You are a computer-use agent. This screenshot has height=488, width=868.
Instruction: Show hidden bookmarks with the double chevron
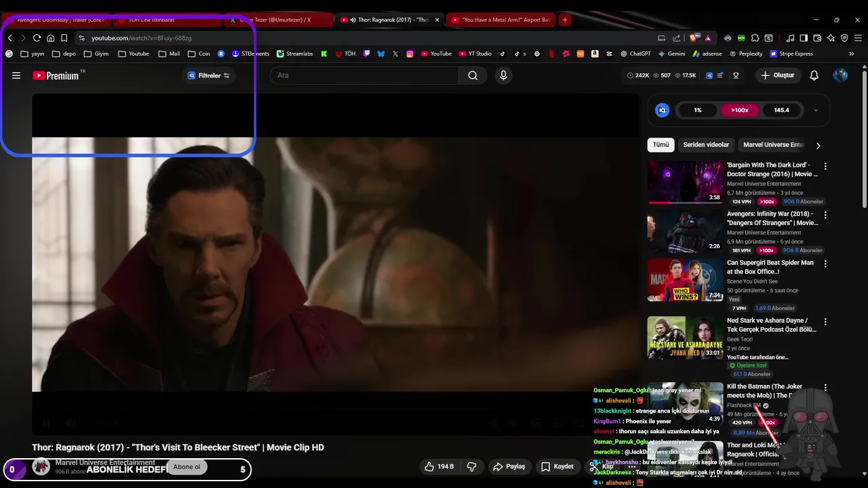point(852,54)
